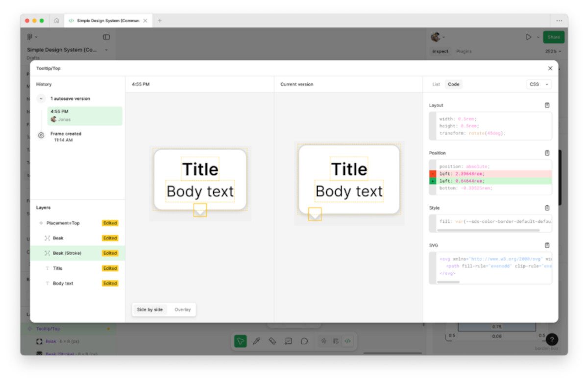Click the added line left: 0.64644rem
The width and height of the screenshot is (588, 382).
[x=490, y=181]
